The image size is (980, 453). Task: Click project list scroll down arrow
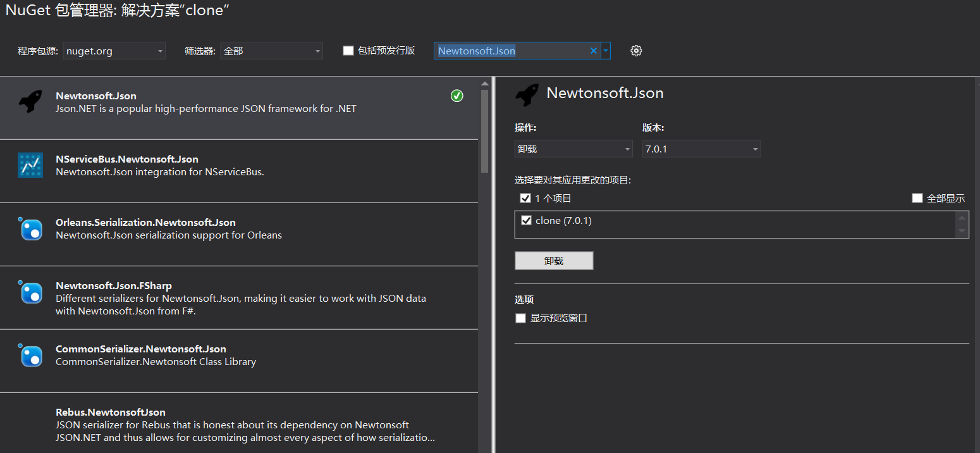tap(962, 231)
